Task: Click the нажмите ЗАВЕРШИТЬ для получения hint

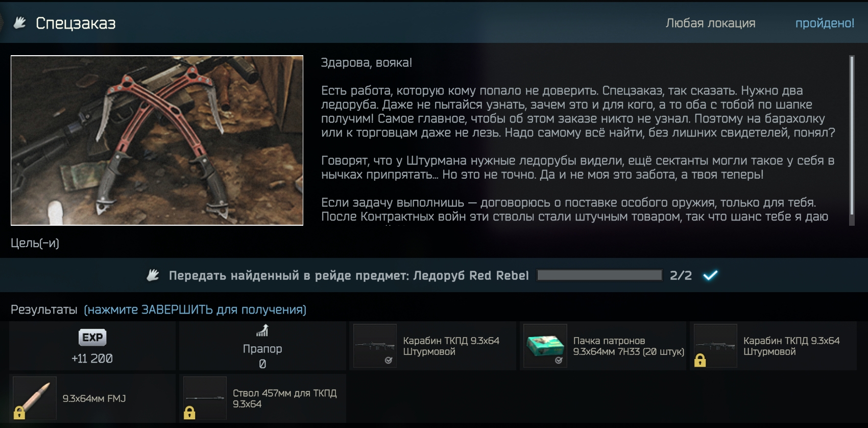Action: pyautogui.click(x=195, y=310)
